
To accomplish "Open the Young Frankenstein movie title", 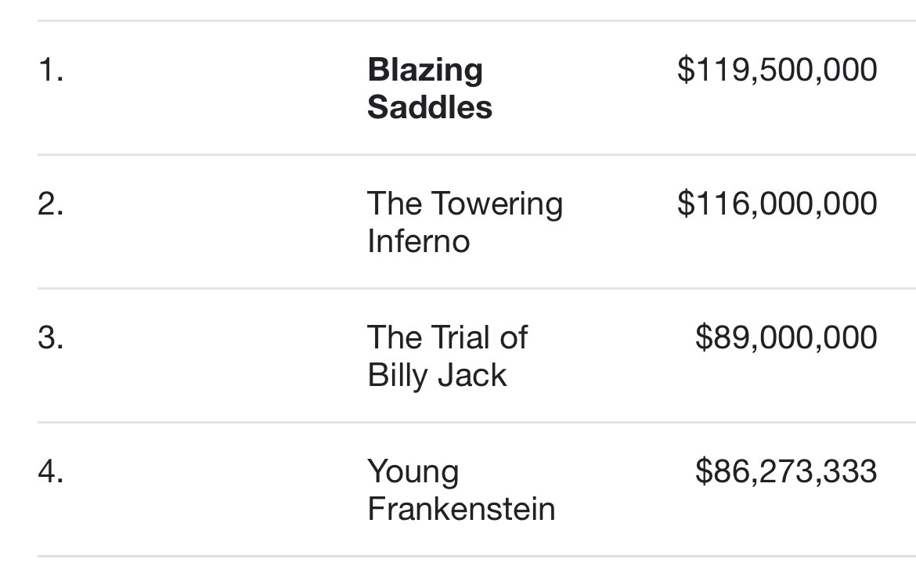I will (461, 490).
